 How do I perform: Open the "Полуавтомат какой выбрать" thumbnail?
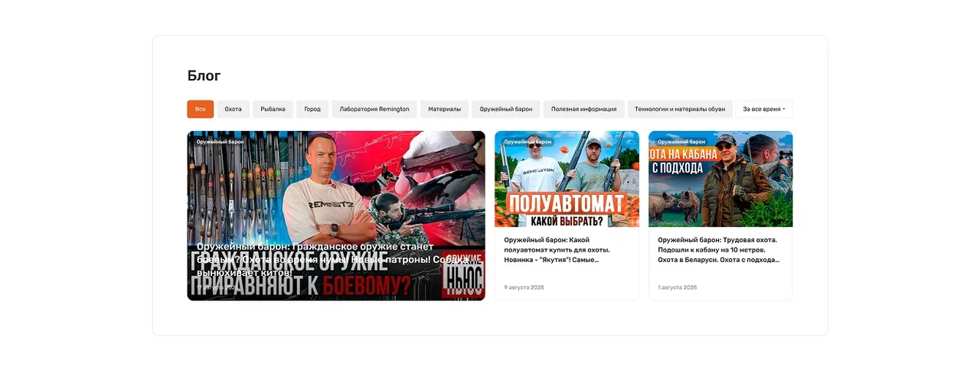tap(567, 179)
